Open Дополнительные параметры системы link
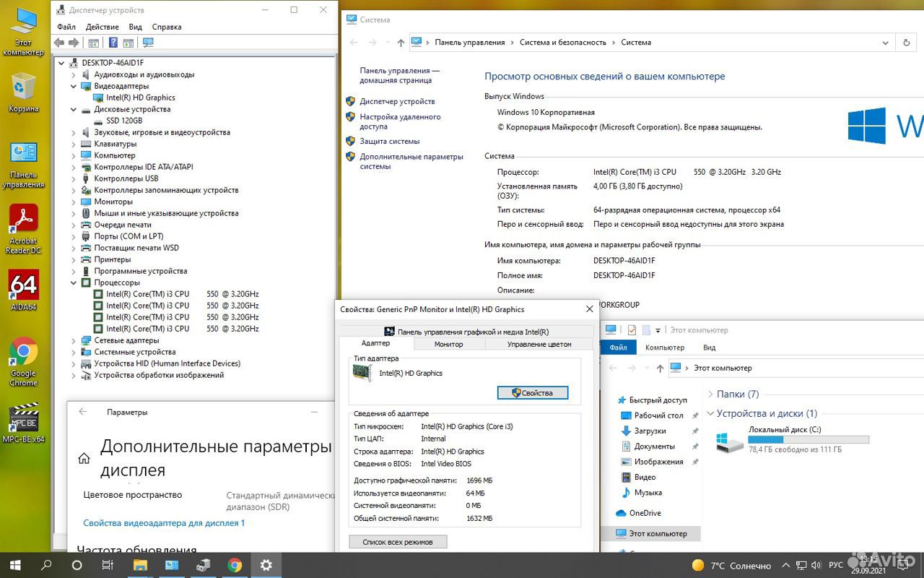Screen dimensions: 924x578 [x=411, y=161]
